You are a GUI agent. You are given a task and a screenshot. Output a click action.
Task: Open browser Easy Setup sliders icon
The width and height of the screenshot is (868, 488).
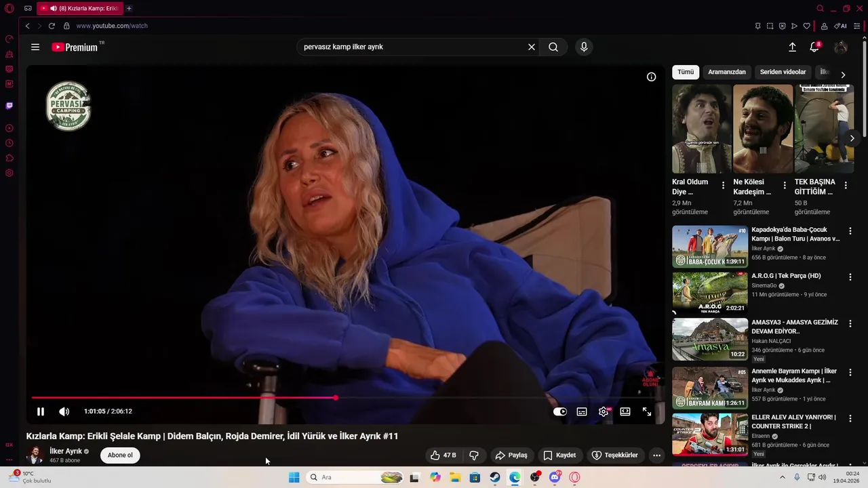pyautogui.click(x=857, y=26)
